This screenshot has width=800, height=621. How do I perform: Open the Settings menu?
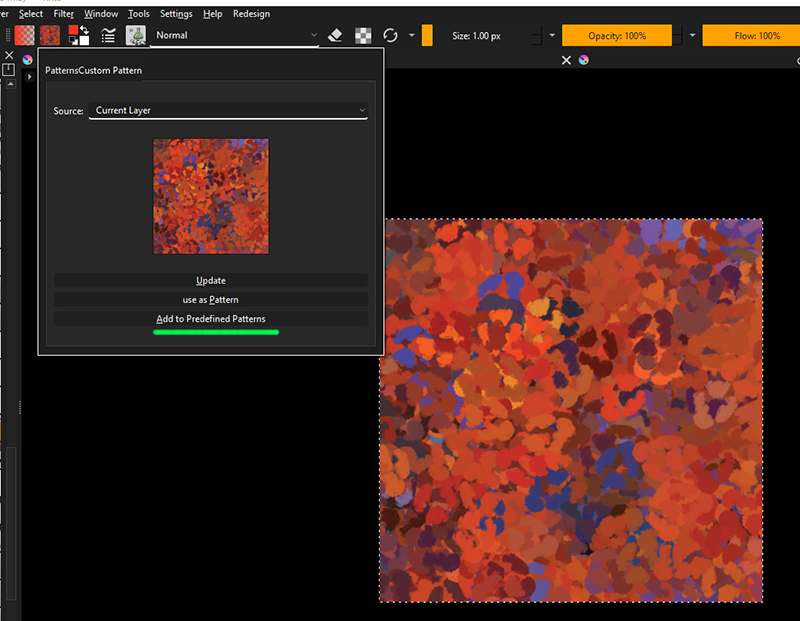coord(176,14)
